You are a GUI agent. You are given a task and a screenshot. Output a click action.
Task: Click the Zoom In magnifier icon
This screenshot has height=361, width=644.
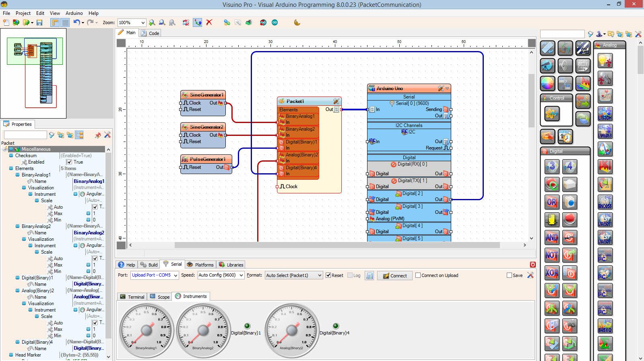coord(152,23)
